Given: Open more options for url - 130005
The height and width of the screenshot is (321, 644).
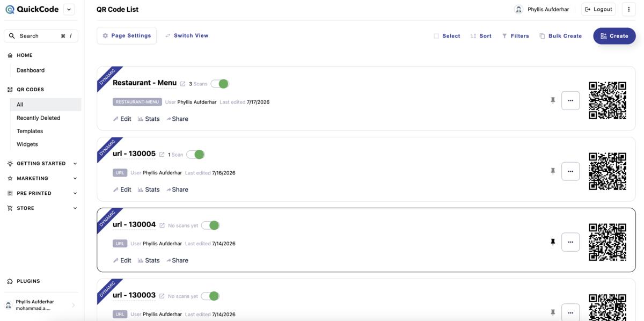Looking at the screenshot, I should point(570,171).
